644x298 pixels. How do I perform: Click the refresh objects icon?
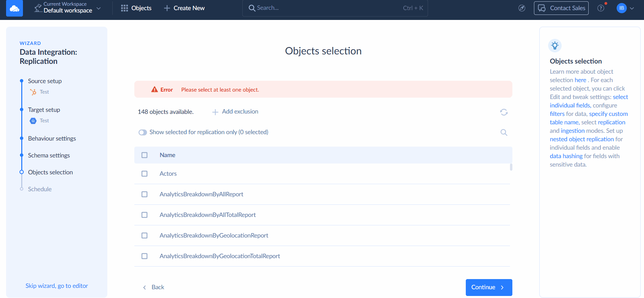click(504, 112)
